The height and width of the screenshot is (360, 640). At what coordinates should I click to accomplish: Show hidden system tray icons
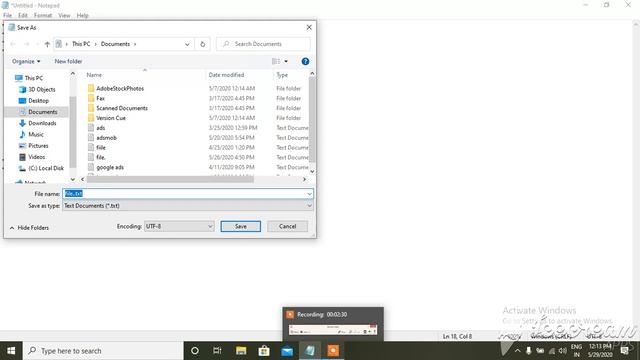pyautogui.click(x=517, y=351)
